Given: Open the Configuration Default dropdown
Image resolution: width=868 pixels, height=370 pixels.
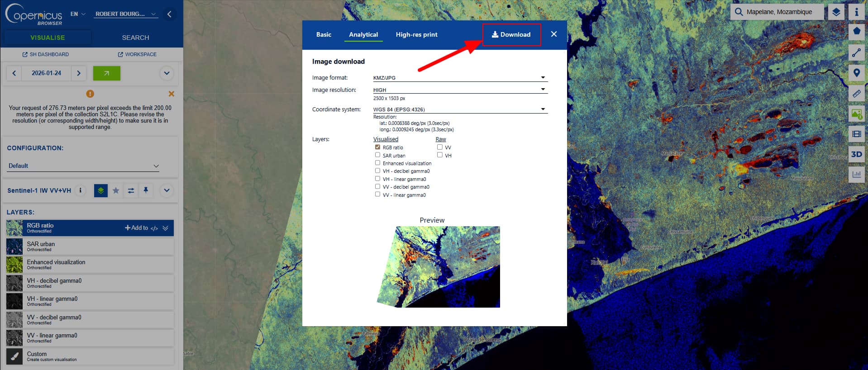Looking at the screenshot, I should (84, 166).
